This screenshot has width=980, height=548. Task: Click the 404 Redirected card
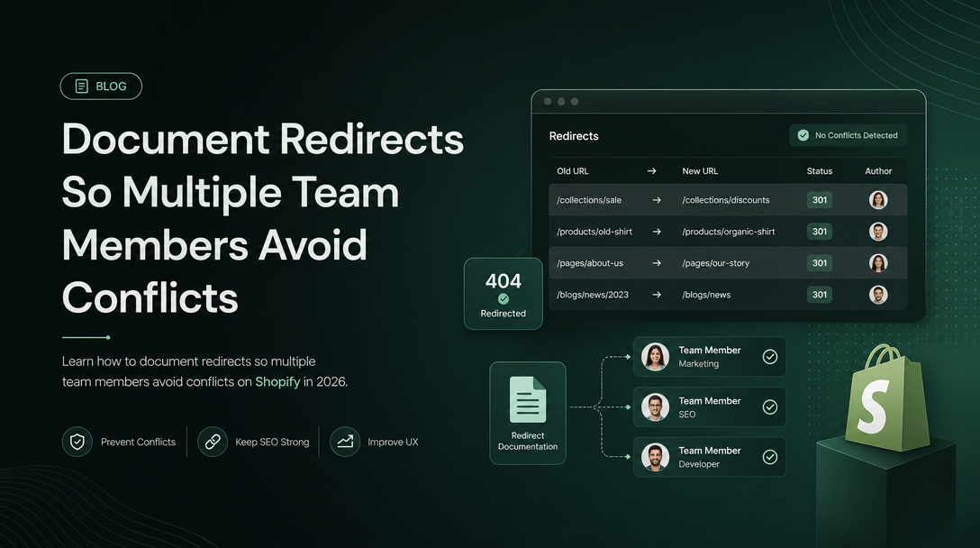point(504,294)
